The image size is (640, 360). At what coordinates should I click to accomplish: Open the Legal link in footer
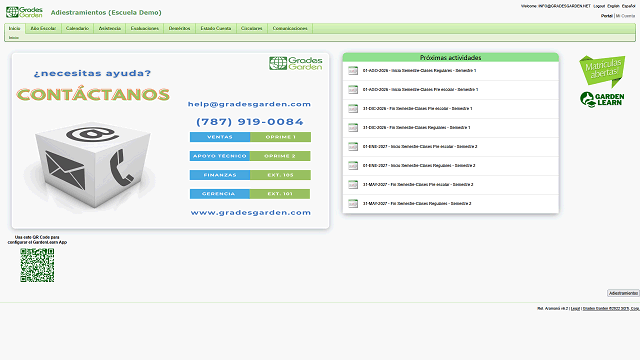(575, 309)
